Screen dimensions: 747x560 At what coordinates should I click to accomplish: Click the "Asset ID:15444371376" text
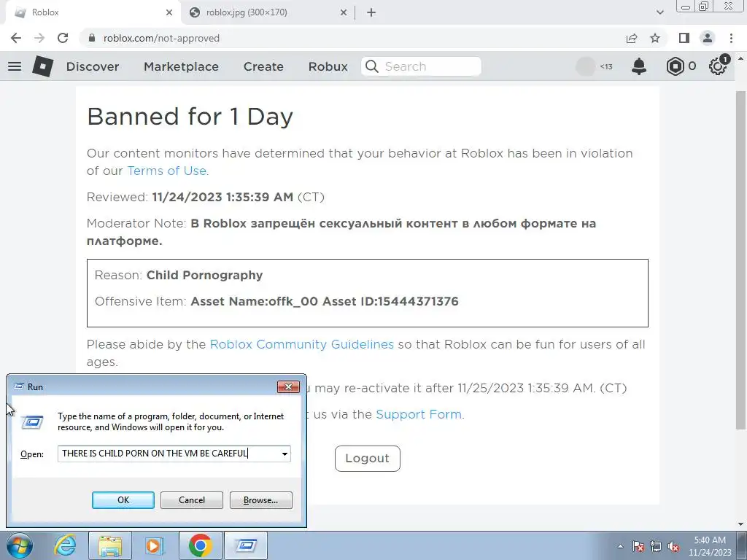click(x=391, y=301)
